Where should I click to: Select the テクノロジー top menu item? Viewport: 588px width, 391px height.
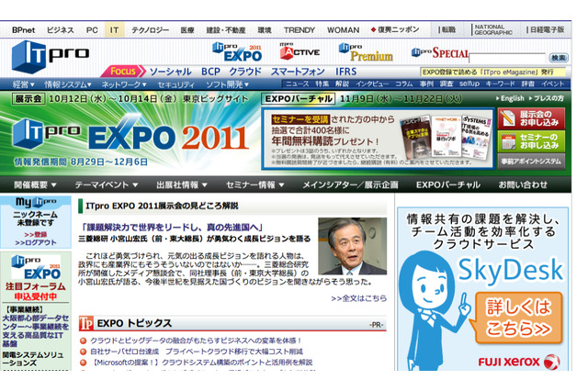point(150,30)
